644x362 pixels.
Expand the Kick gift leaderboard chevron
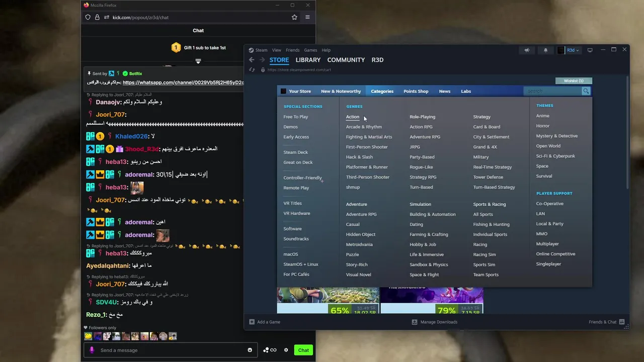[x=198, y=61]
